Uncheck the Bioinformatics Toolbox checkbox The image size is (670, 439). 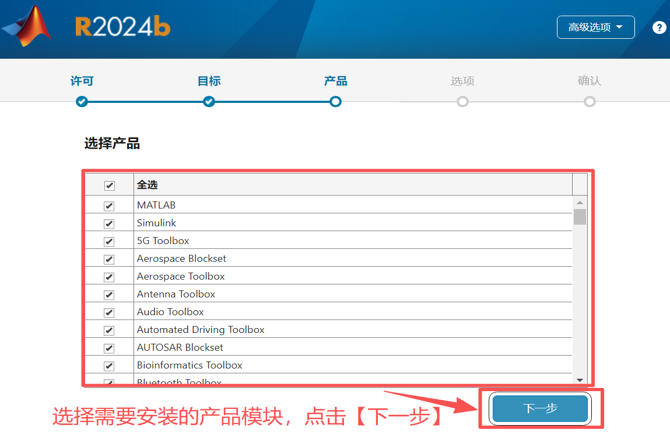tap(109, 366)
